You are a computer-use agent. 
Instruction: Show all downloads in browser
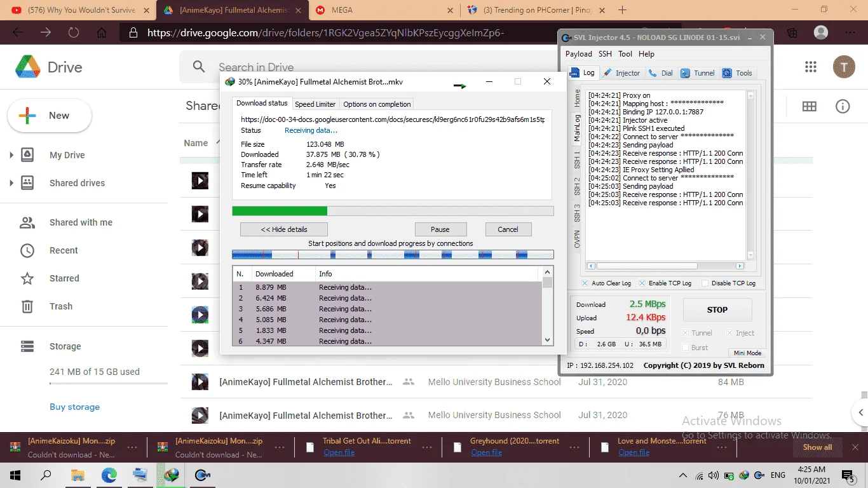[817, 447]
